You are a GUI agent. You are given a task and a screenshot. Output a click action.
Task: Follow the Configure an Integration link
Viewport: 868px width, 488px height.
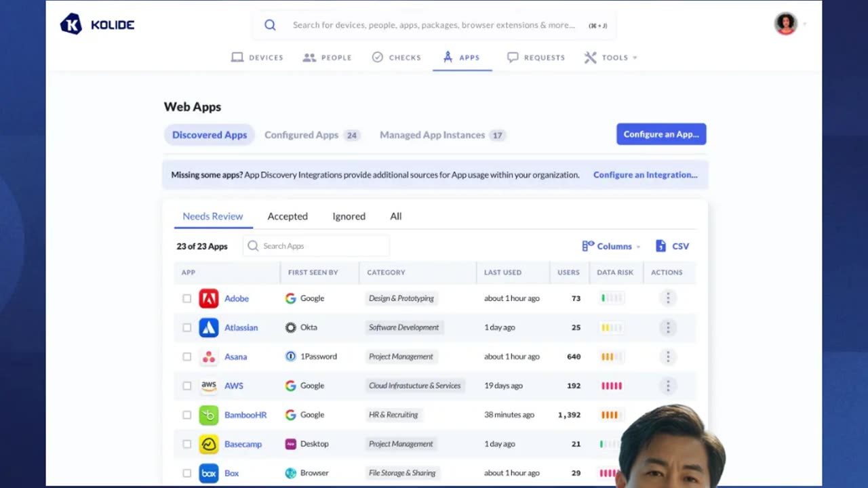click(646, 175)
